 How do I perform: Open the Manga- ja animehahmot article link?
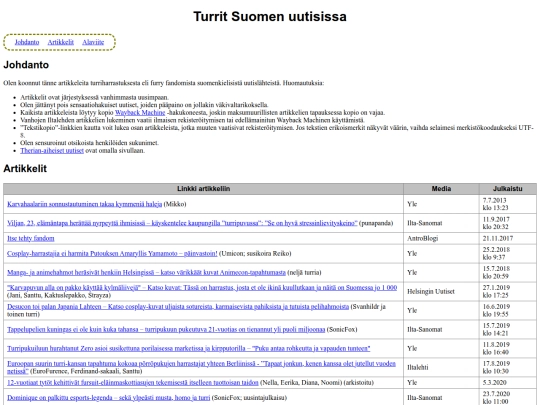(146, 272)
